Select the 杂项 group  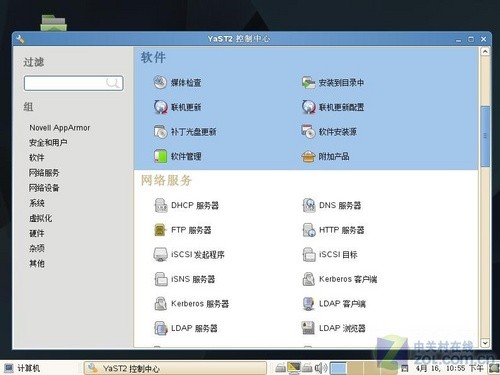[37, 248]
